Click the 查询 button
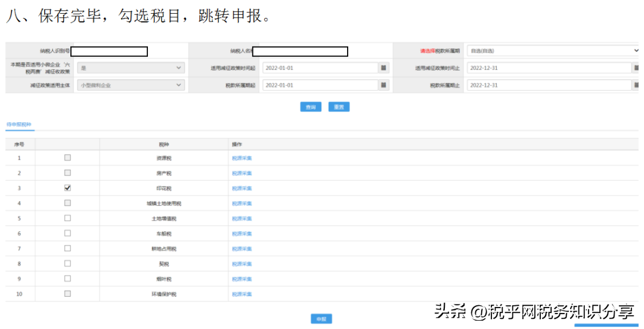 pos(310,107)
